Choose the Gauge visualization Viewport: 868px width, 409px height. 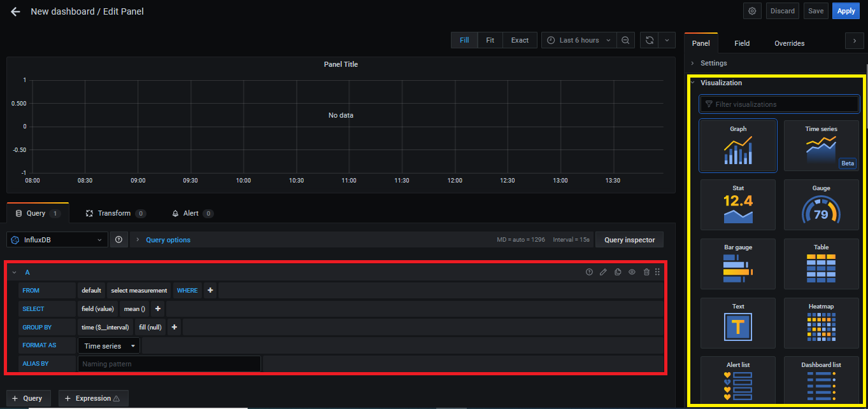pyautogui.click(x=821, y=205)
